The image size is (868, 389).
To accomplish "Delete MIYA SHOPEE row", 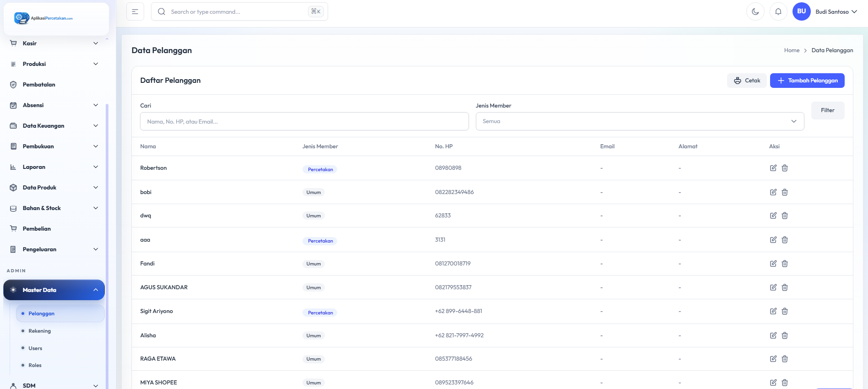I will point(785,383).
